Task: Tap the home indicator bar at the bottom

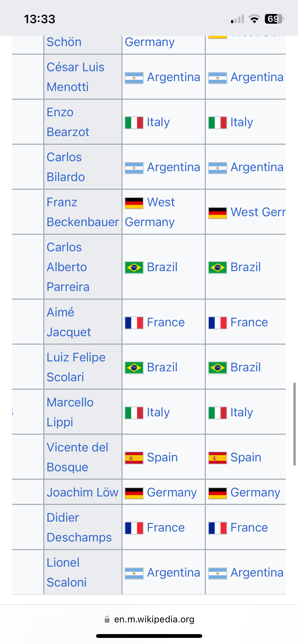Action: click(149, 636)
